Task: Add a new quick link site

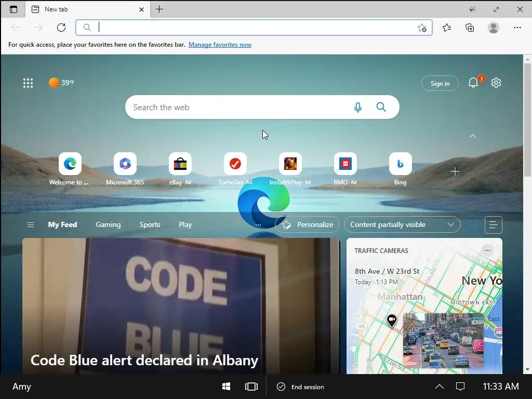Action: tap(455, 171)
